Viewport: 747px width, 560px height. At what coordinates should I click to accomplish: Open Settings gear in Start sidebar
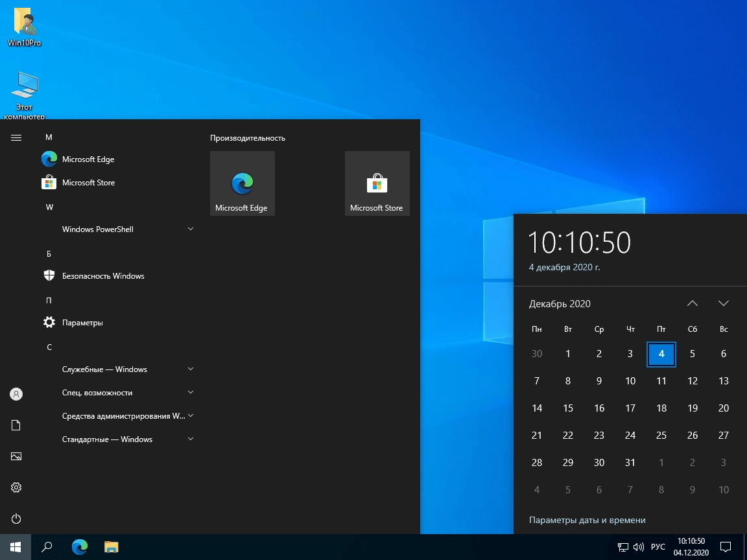tap(16, 487)
